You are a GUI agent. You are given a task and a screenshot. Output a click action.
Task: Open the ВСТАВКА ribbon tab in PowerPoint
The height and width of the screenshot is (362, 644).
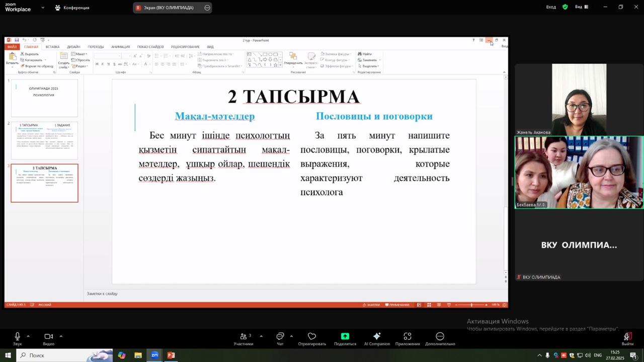(52, 47)
